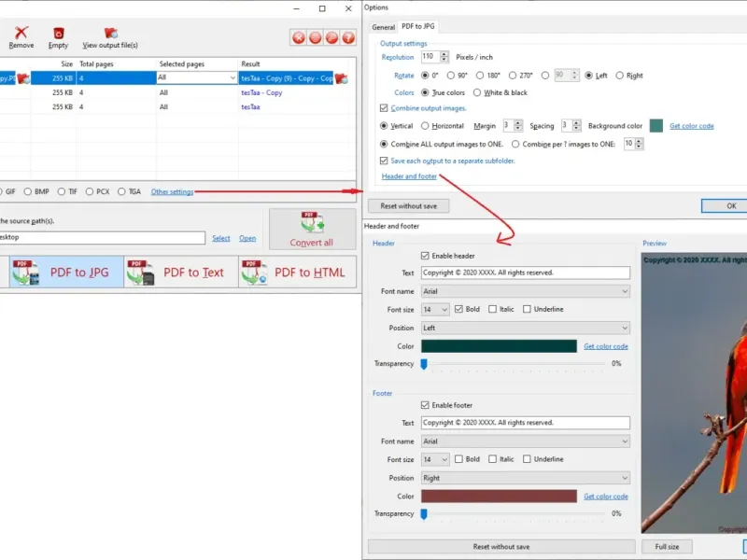747x560 pixels.
Task: Open footer Position dropdown
Action: (526, 478)
